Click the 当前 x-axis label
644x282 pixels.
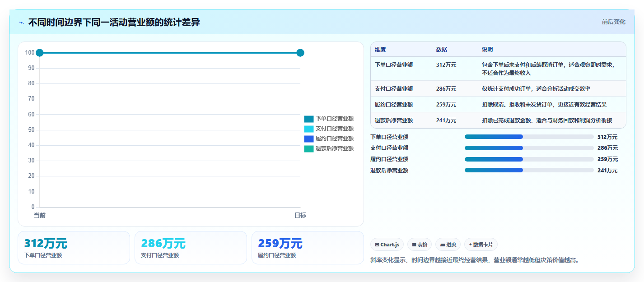[x=40, y=215]
